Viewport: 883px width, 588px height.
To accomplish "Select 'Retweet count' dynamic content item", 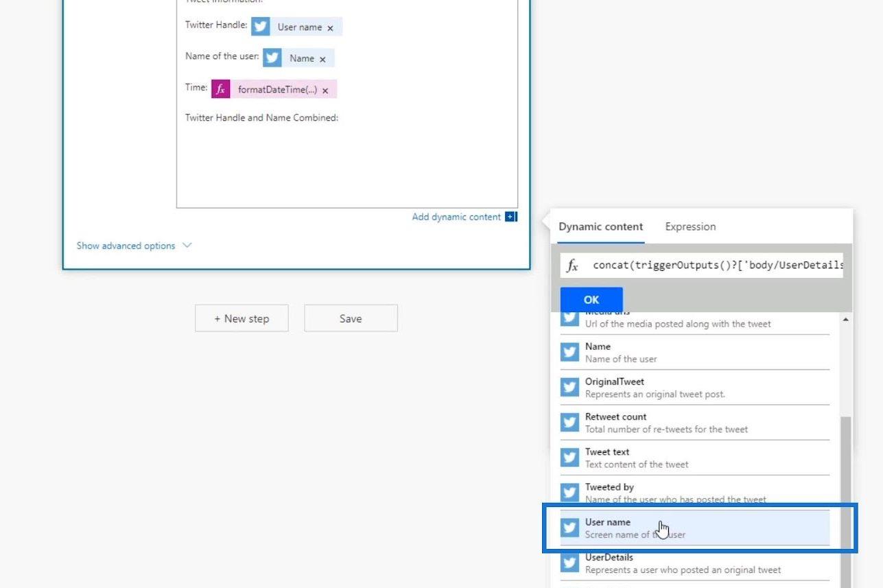I will 694,422.
